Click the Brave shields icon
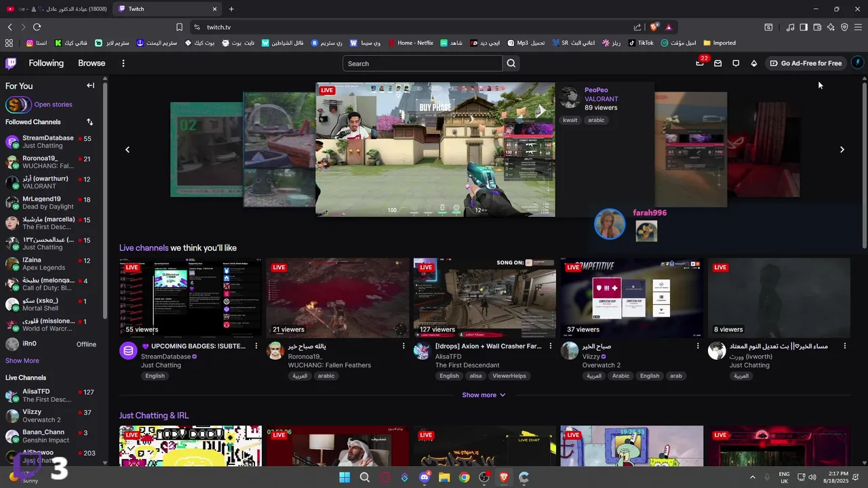Image resolution: width=868 pixels, height=488 pixels. click(654, 27)
